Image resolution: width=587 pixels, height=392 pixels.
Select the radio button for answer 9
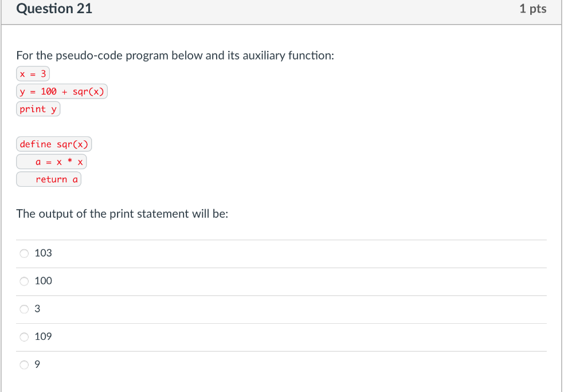pyautogui.click(x=24, y=364)
